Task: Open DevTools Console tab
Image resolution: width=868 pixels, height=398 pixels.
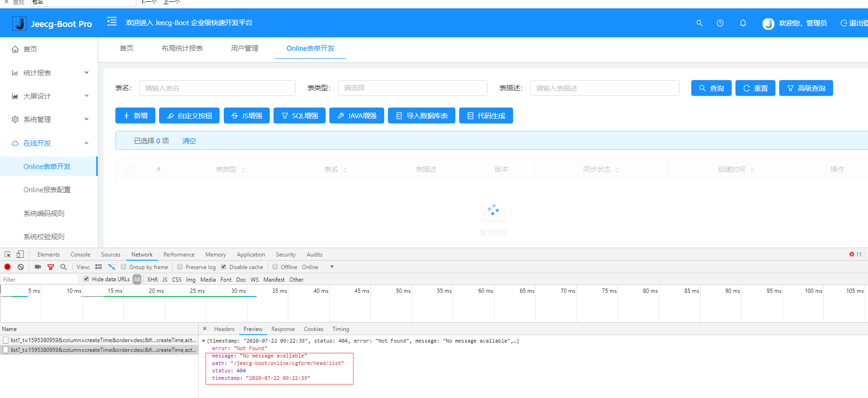Action: point(80,255)
